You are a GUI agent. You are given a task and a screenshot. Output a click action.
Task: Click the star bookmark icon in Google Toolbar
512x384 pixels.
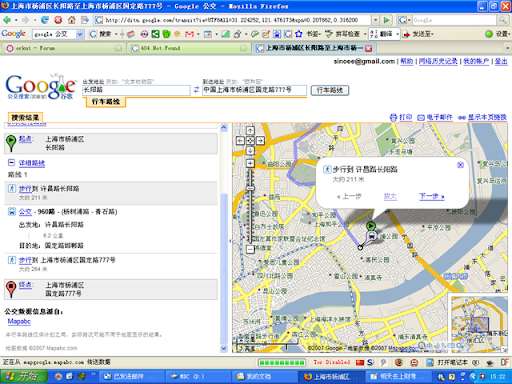[x=298, y=34]
